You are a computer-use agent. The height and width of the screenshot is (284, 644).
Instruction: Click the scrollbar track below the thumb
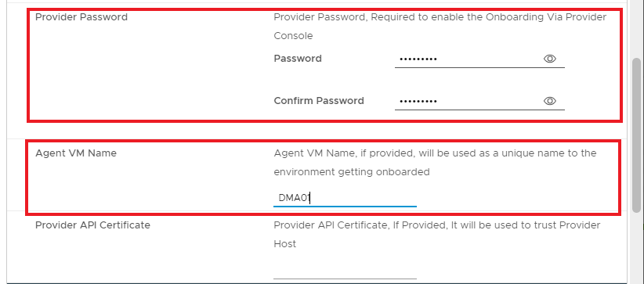pos(637,246)
